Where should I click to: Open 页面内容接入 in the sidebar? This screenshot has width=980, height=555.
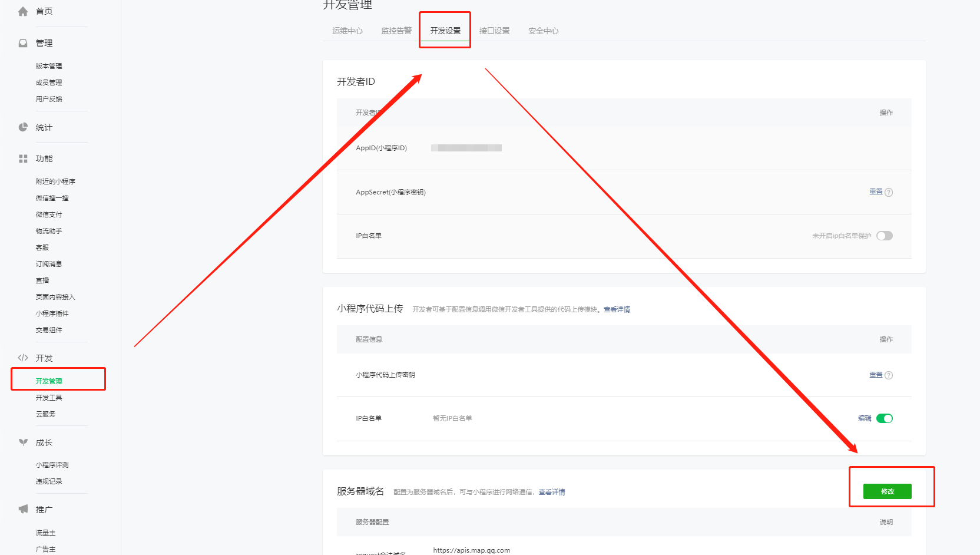(x=55, y=297)
